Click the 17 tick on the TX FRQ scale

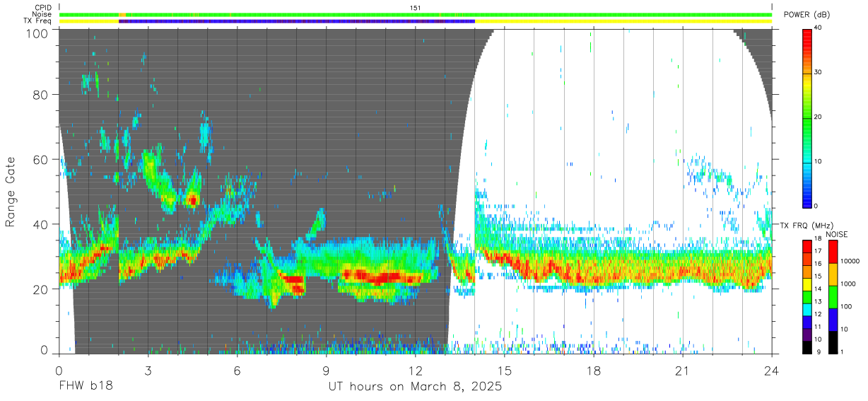pyautogui.click(x=819, y=251)
